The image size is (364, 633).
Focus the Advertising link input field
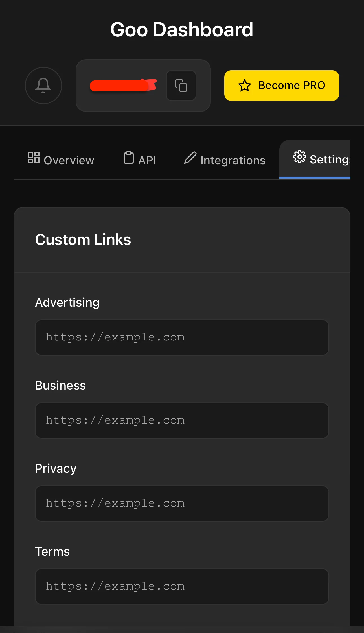[x=182, y=337]
